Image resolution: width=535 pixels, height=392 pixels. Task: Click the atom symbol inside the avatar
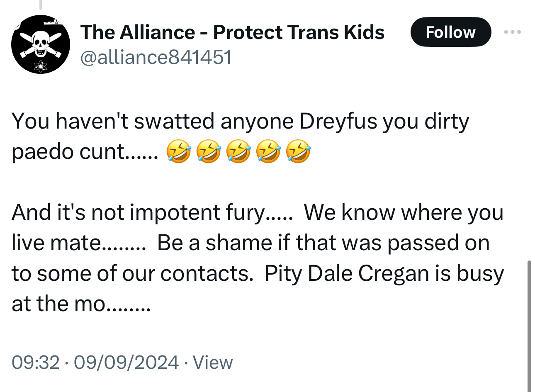pos(41,66)
